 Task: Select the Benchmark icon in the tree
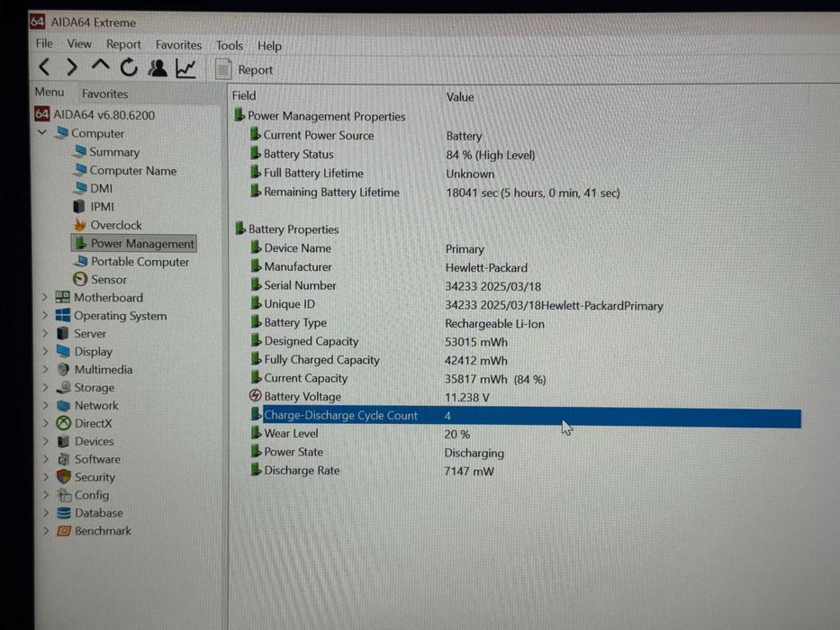64,530
